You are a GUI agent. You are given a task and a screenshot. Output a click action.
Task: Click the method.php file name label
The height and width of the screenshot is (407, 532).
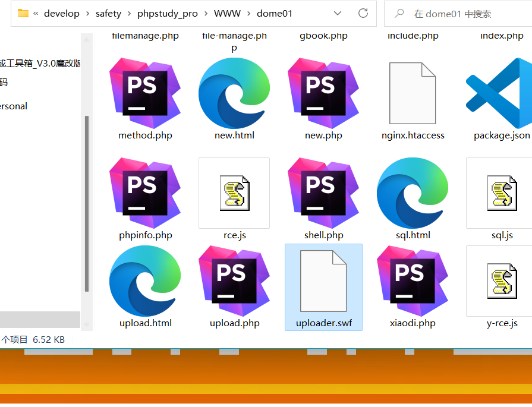coord(145,135)
